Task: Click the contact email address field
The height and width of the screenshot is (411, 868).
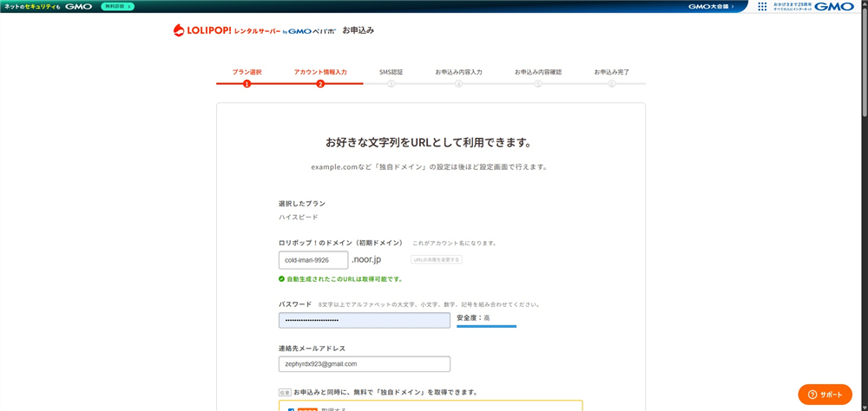Action: coord(365,364)
